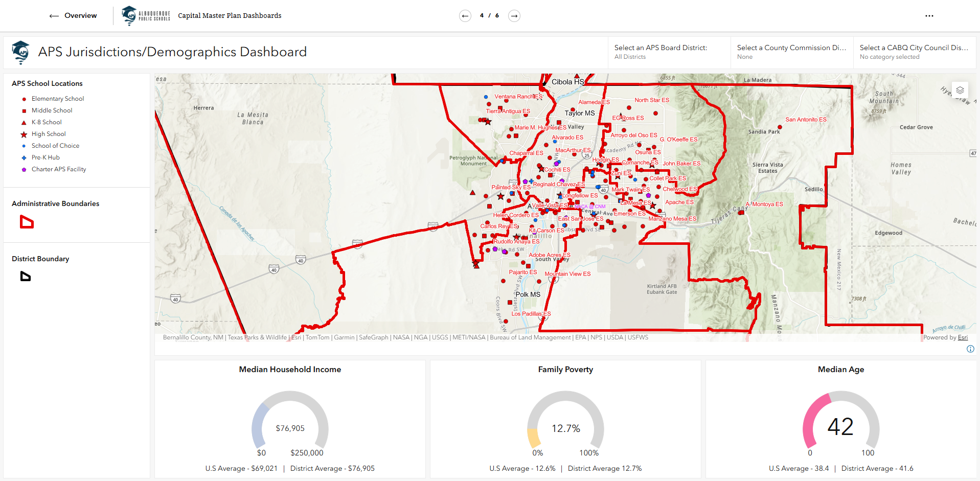Click the High School legend star
The image size is (980, 481).
coord(24,134)
